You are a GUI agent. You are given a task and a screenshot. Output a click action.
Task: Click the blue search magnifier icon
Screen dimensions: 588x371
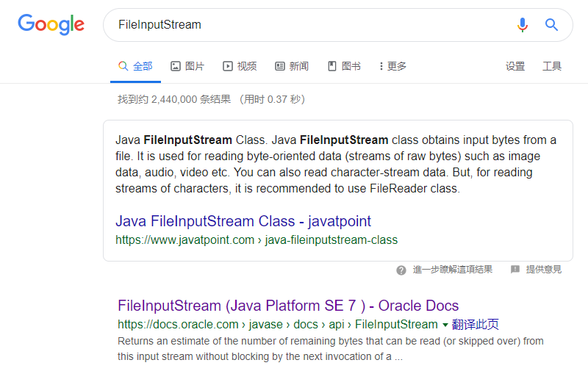[551, 25]
